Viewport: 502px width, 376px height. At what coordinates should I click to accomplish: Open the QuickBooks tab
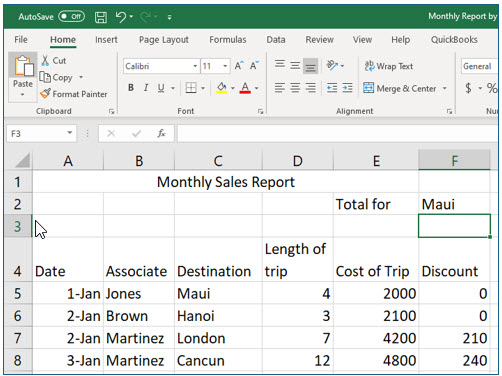point(454,39)
